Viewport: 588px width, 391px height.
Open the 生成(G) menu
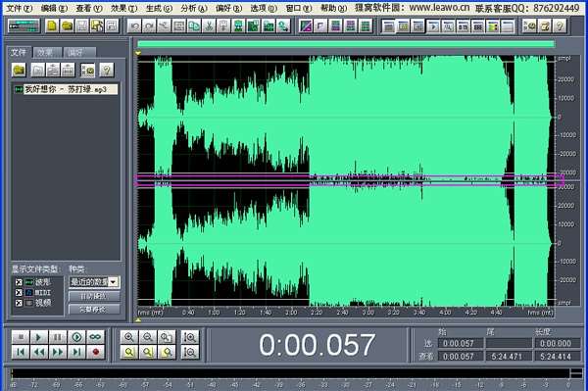coord(159,8)
